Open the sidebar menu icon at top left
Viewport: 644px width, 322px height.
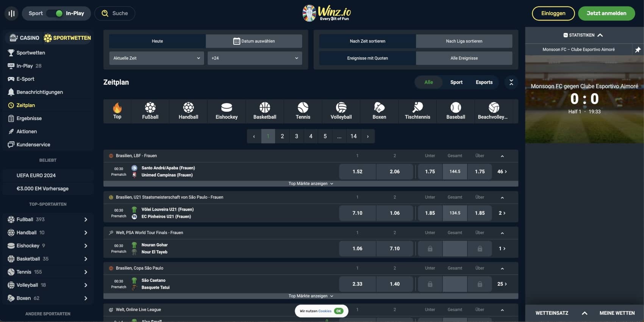pyautogui.click(x=11, y=13)
